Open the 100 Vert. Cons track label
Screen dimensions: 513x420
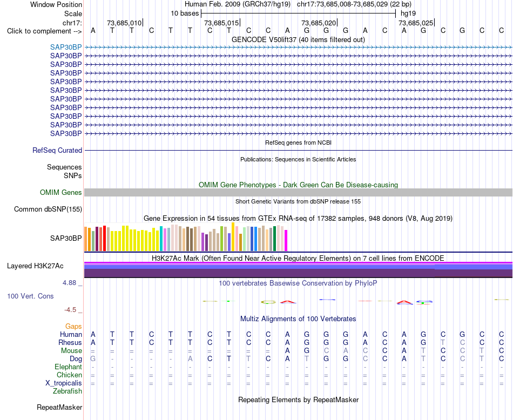click(30, 296)
